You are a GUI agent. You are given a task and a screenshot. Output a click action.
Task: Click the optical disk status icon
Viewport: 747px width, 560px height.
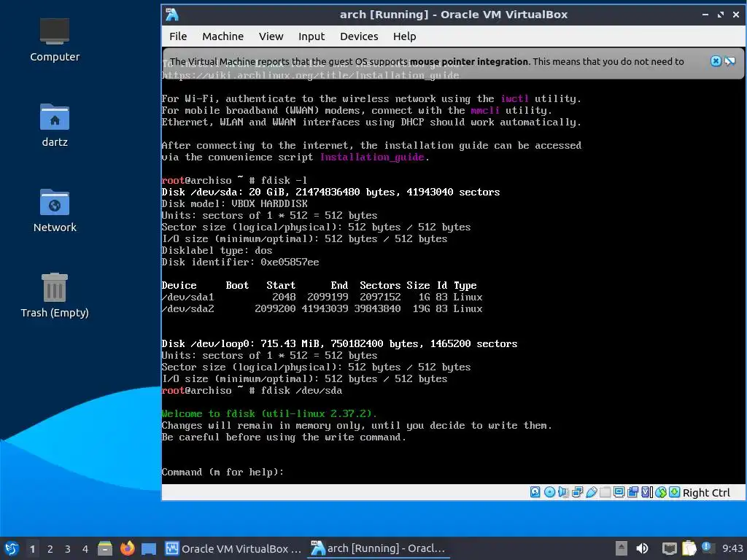coord(549,492)
